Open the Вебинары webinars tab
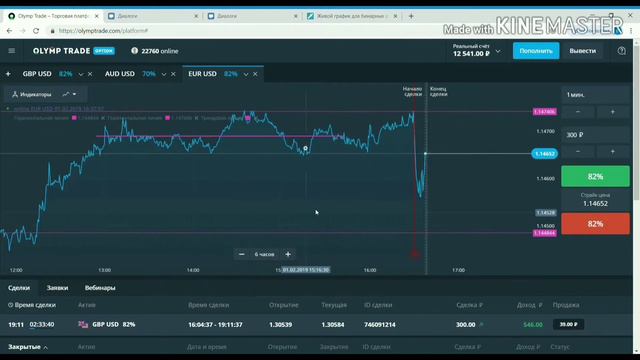Image resolution: width=640 pixels, height=360 pixels. (100, 288)
